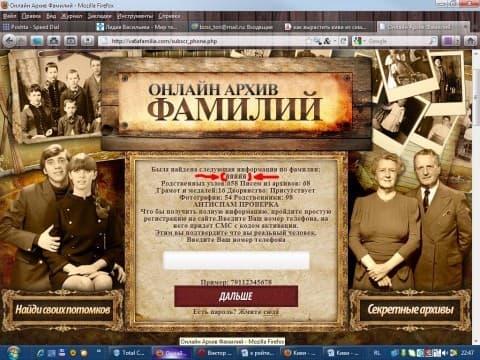This screenshot has width=480, height=360.
Task: Click the ДАЛЬШЕ button
Action: (236, 296)
